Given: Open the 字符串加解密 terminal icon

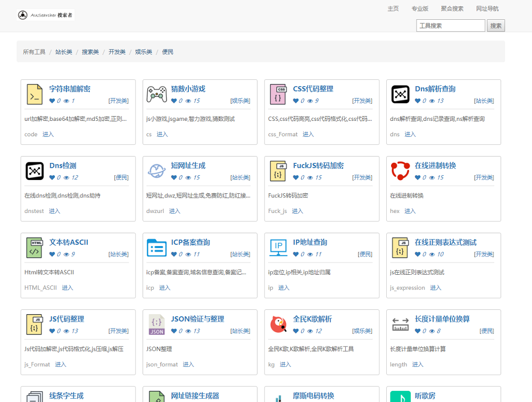Looking at the screenshot, I should [x=35, y=94].
